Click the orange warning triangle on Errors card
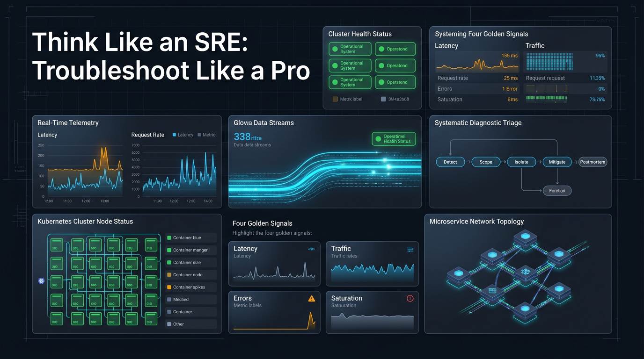This screenshot has width=644, height=359. 312,298
